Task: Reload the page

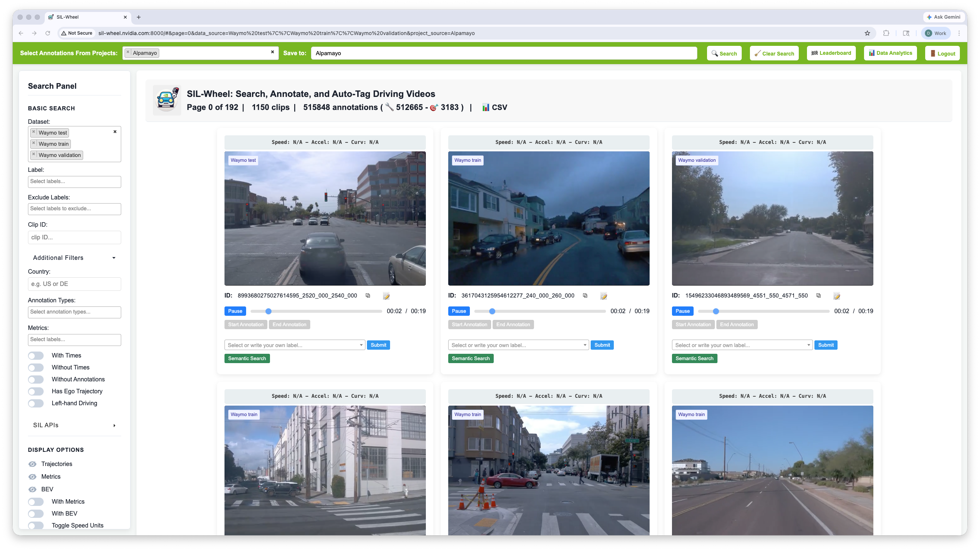Action: coord(48,33)
